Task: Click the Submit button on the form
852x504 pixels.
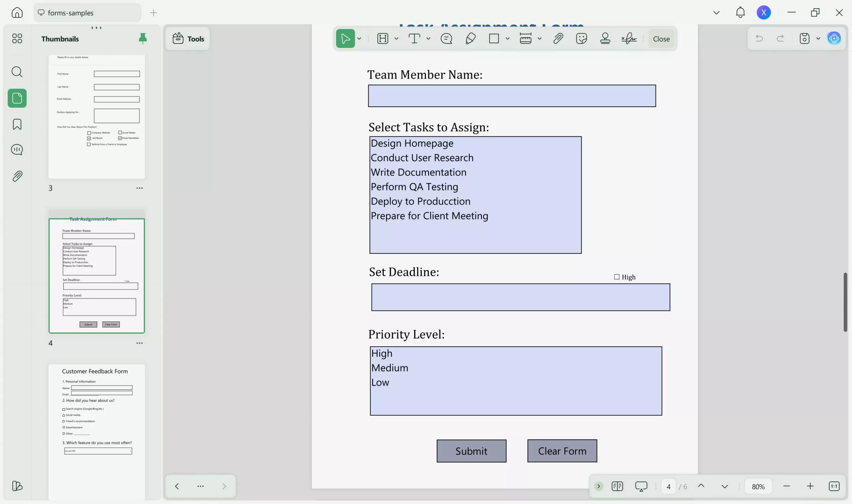Action: pos(471,451)
